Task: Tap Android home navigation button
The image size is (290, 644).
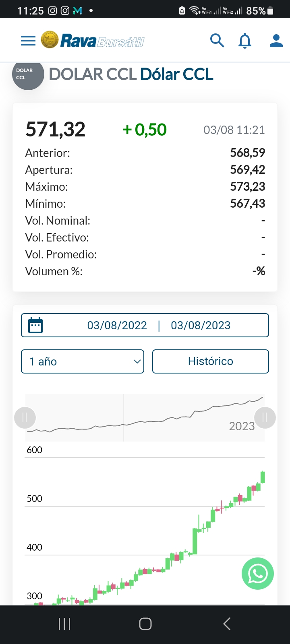Action: pos(145,624)
